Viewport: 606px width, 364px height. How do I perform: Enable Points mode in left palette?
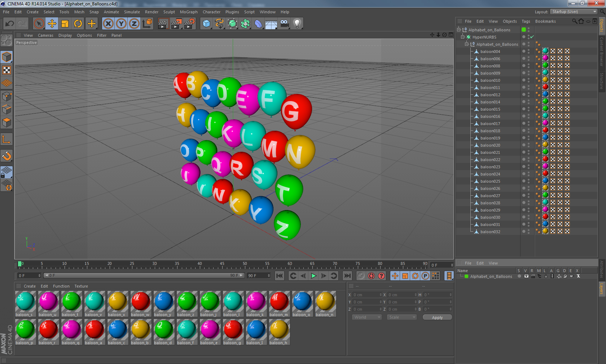point(6,97)
